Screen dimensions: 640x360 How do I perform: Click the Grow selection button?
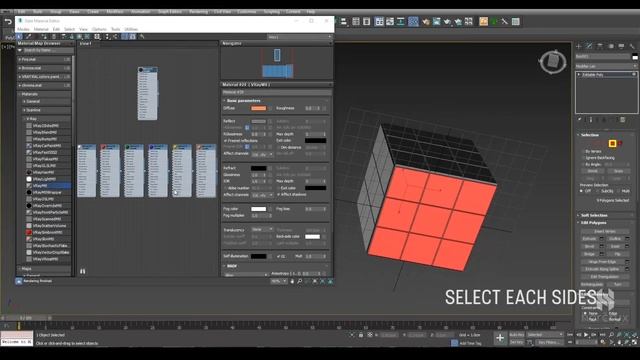tap(618, 171)
